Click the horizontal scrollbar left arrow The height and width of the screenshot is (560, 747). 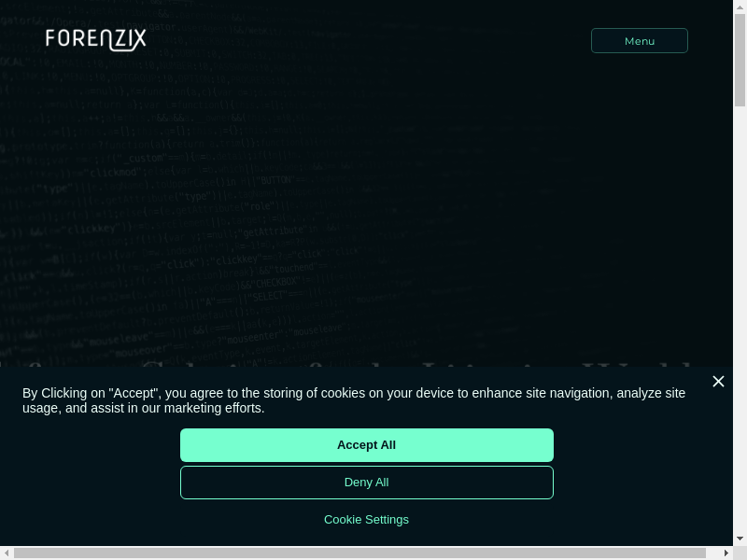tap(7, 553)
